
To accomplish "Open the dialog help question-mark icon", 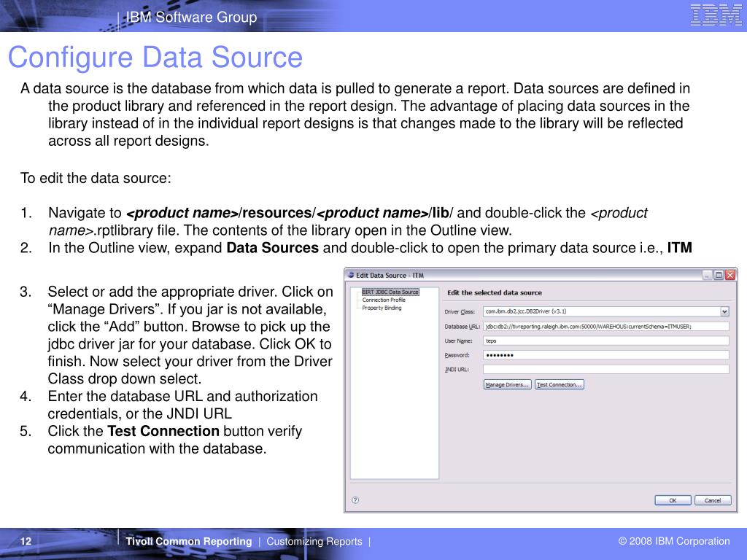I will pyautogui.click(x=355, y=500).
